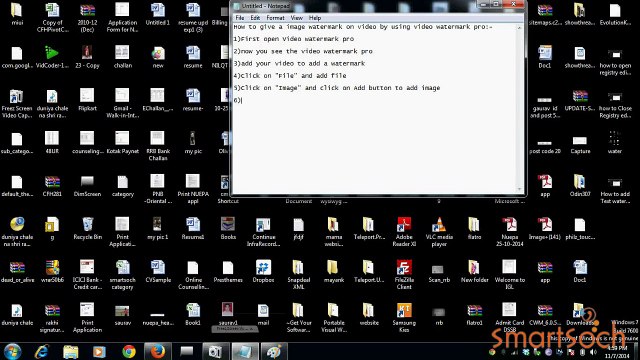
Task: Select the Books desktop icon
Action: [x=228, y=229]
